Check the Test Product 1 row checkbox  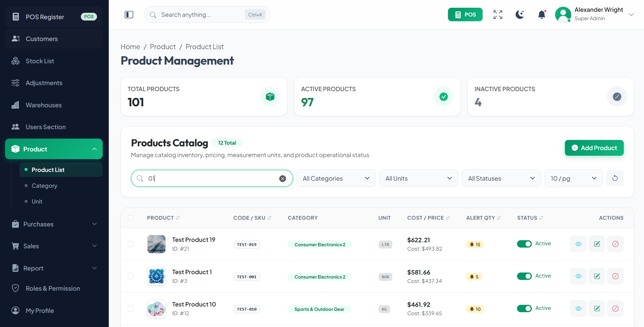tap(131, 276)
